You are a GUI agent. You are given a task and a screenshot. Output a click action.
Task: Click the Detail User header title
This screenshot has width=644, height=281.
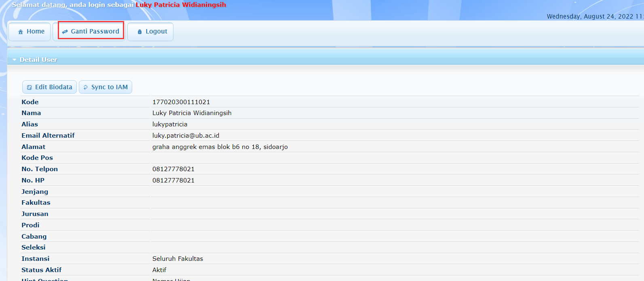[x=38, y=60]
